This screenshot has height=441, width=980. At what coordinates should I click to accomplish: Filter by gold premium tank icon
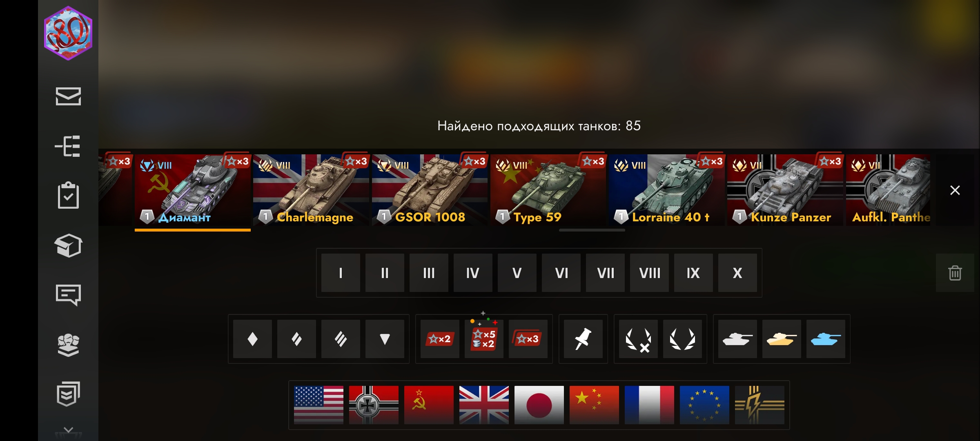(782, 339)
